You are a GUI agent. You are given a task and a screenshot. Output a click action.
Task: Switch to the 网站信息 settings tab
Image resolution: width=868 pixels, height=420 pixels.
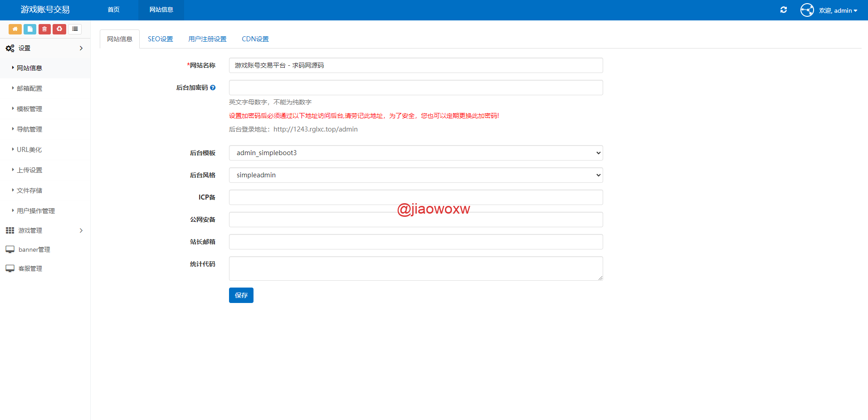(120, 39)
